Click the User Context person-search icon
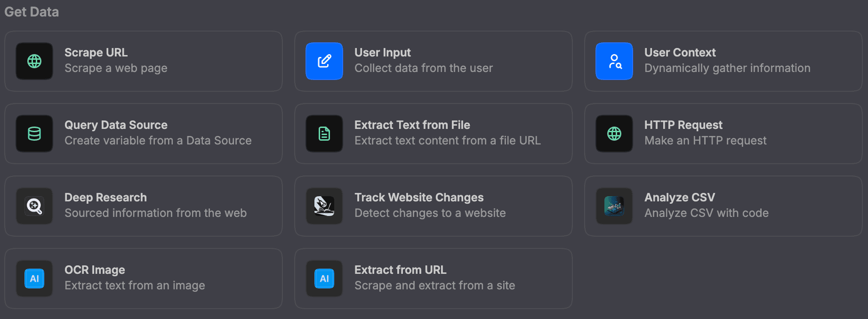This screenshot has width=868, height=319. [614, 61]
